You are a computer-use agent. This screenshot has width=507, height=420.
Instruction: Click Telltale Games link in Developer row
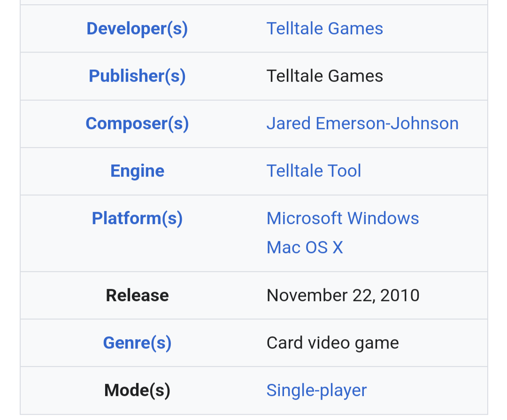pos(324,29)
